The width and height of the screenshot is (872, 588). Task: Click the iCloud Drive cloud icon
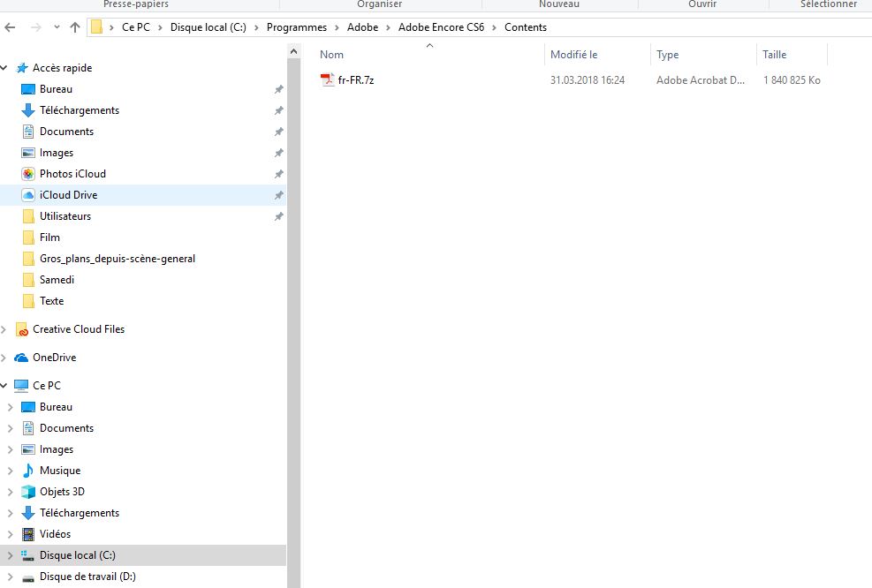pyautogui.click(x=27, y=195)
